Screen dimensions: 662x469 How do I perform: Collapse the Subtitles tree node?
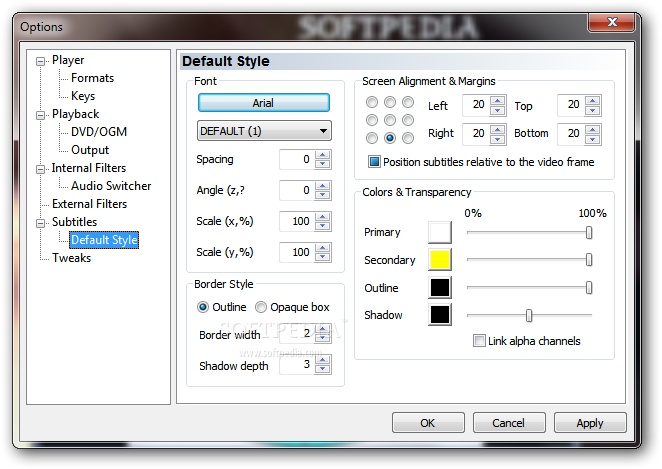tap(41, 223)
